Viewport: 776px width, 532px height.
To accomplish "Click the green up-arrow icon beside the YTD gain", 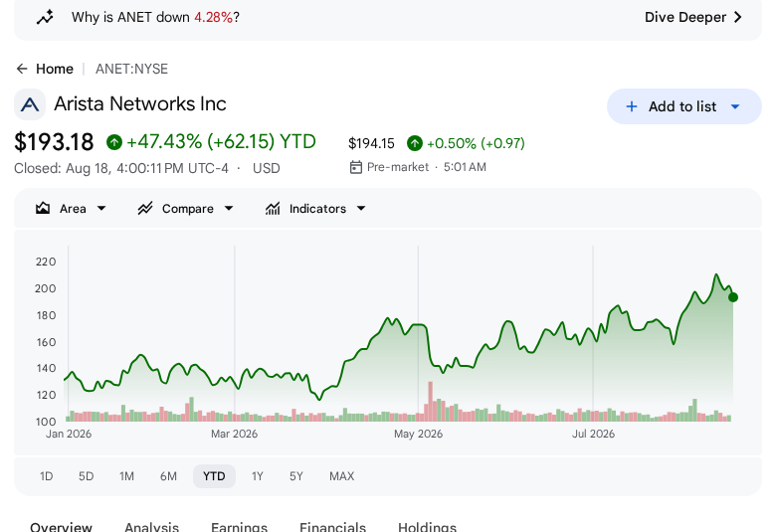I will tap(114, 142).
